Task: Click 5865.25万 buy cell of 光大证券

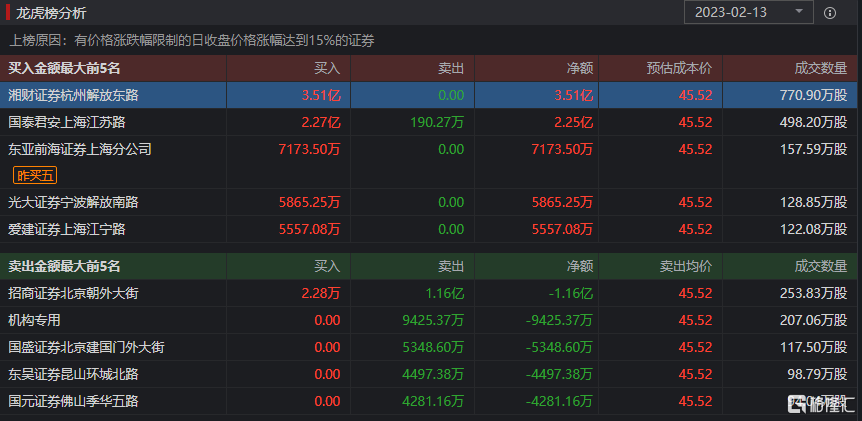Action: tap(310, 203)
